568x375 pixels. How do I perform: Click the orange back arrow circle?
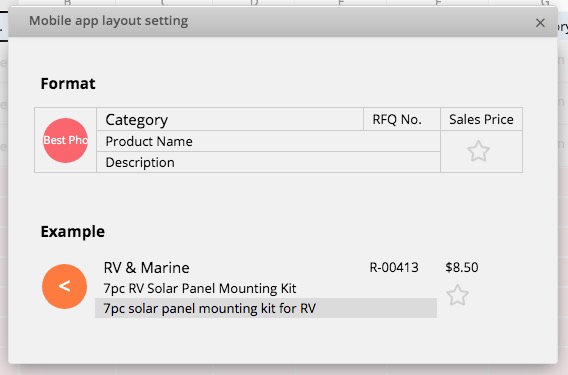pos(64,287)
